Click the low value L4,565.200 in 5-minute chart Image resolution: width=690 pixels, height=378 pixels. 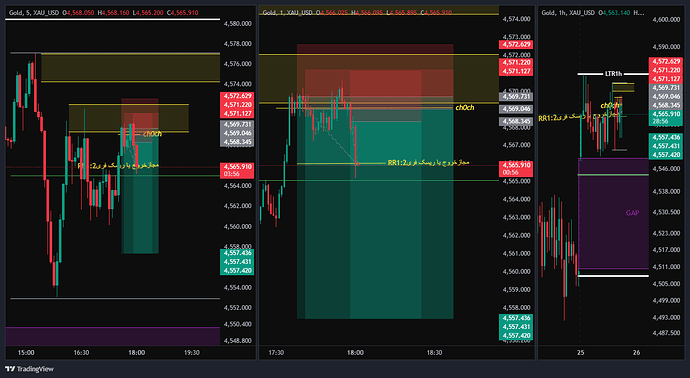[148, 13]
